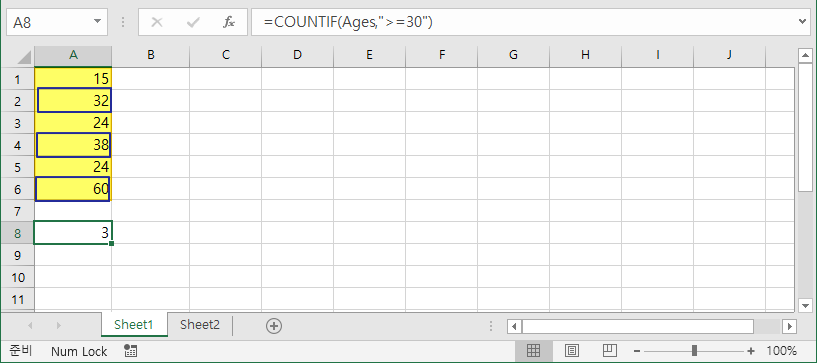Click the horizontal scrollbar right arrow
817x363 pixels.
[x=789, y=327]
